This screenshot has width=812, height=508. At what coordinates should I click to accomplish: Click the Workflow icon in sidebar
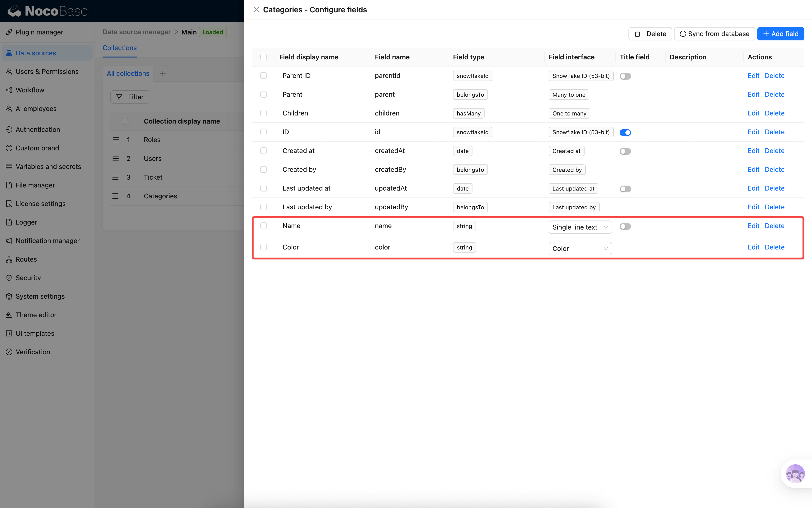point(9,90)
